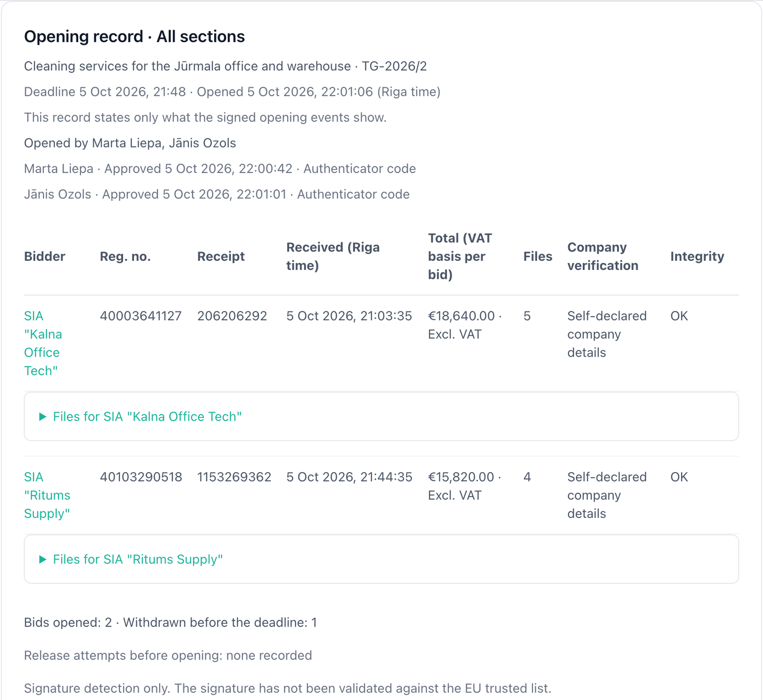Click Opened by Marta Liepa, Jānis Ozols
Image resolution: width=763 pixels, height=700 pixels.
point(130,143)
